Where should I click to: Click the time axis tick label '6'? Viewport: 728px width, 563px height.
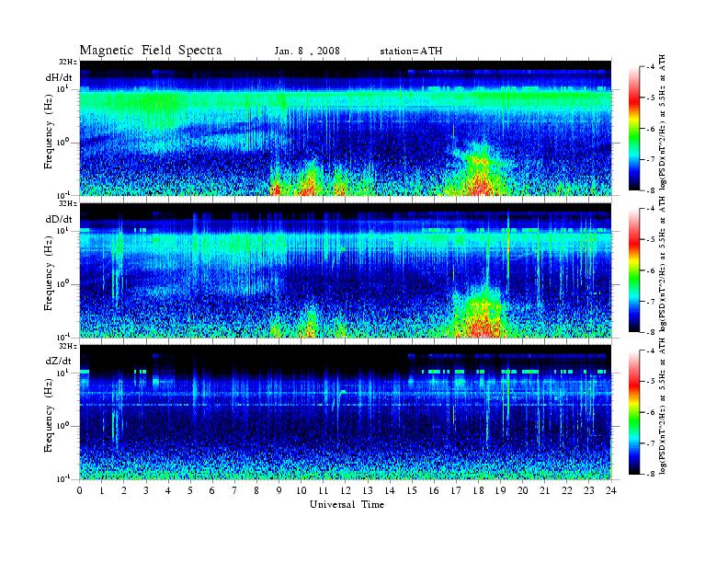click(212, 490)
